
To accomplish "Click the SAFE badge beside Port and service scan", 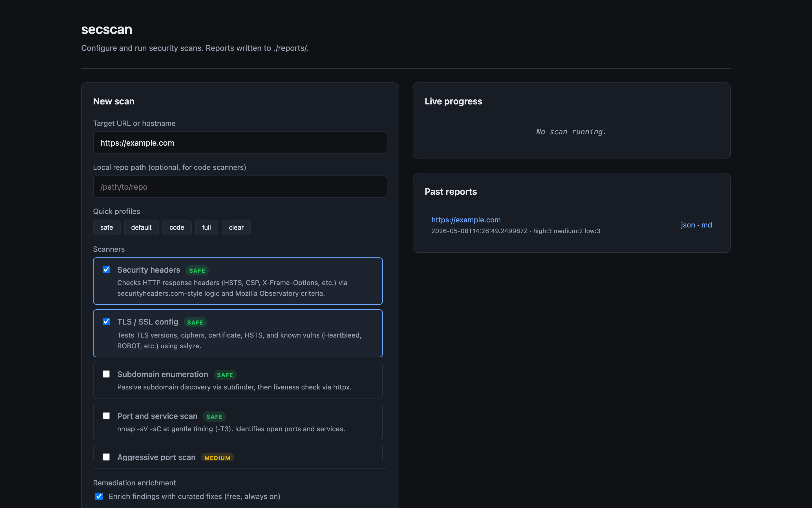I will [214, 417].
